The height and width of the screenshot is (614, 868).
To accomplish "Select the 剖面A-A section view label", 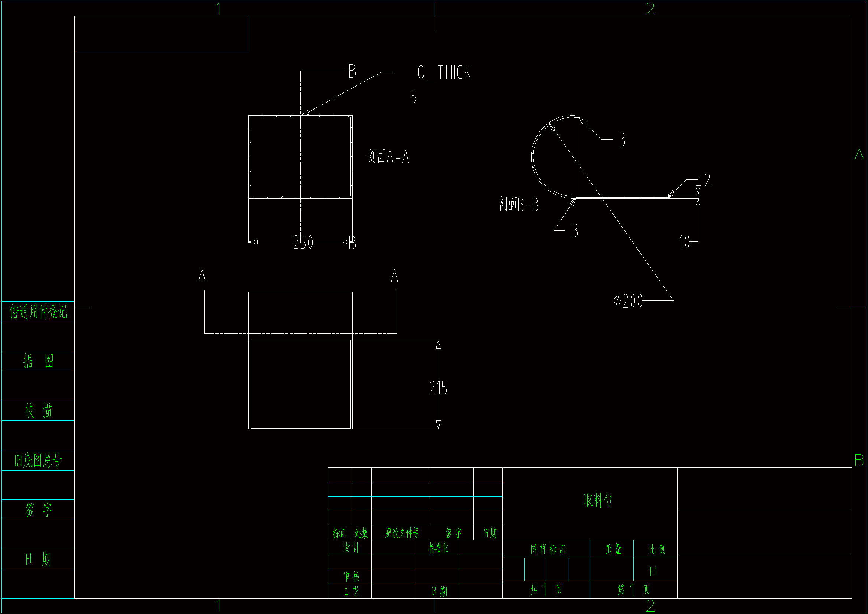I will point(388,156).
